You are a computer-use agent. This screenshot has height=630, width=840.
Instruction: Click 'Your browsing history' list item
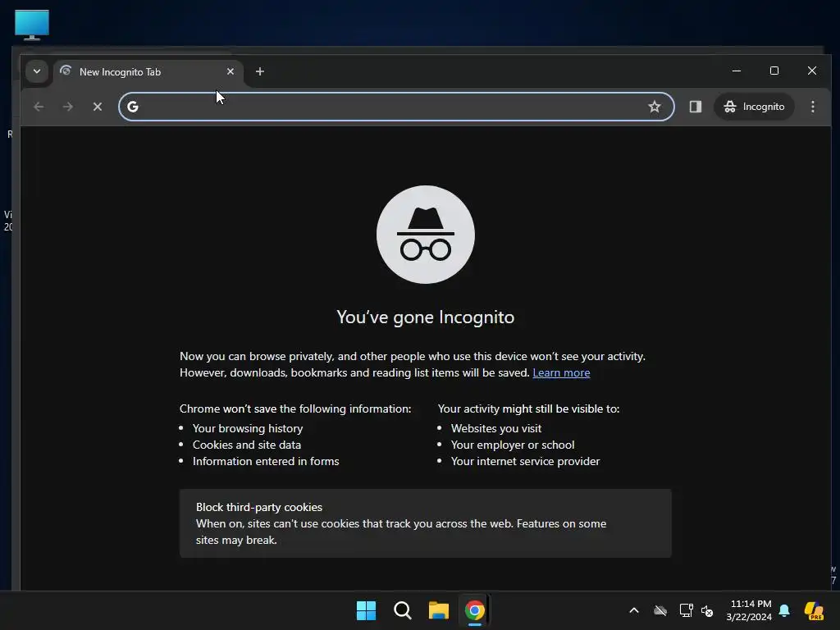tap(248, 428)
